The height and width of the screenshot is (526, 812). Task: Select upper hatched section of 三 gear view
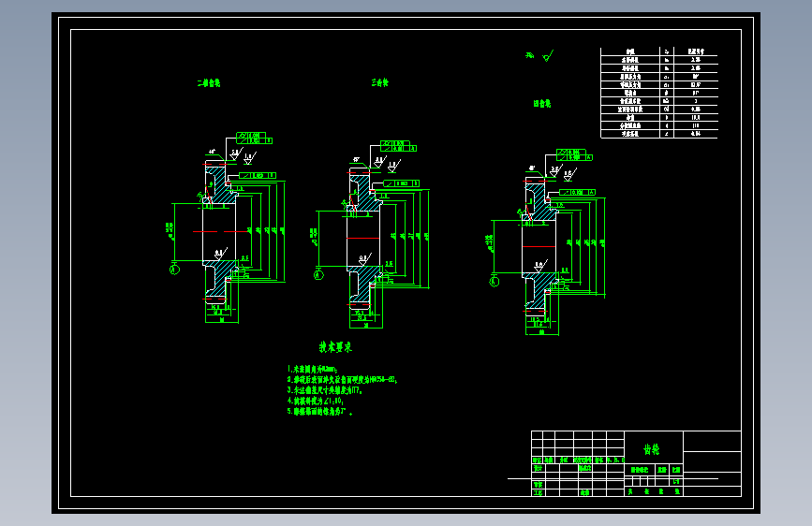pos(365,192)
